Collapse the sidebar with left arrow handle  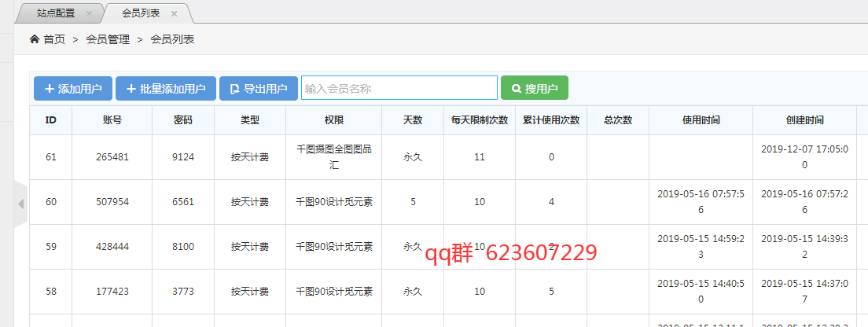point(21,204)
